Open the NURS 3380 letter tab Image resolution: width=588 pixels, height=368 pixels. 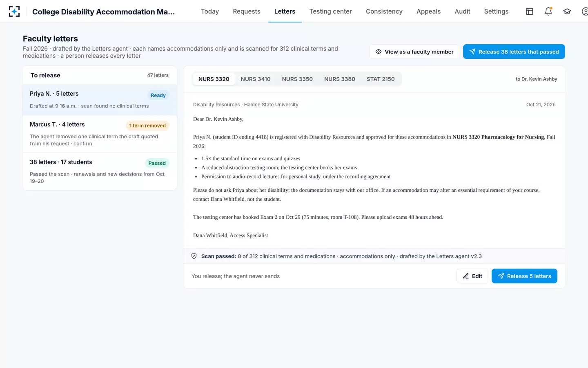click(340, 79)
